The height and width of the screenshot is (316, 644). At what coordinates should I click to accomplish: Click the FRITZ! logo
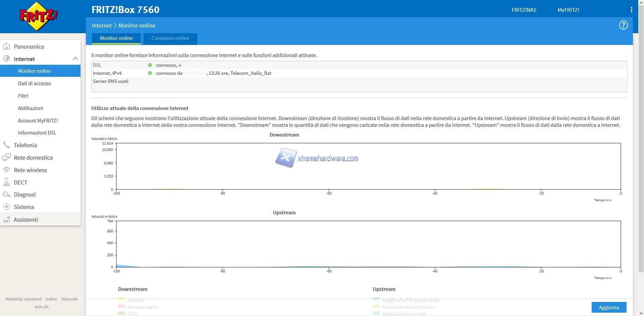pyautogui.click(x=39, y=16)
